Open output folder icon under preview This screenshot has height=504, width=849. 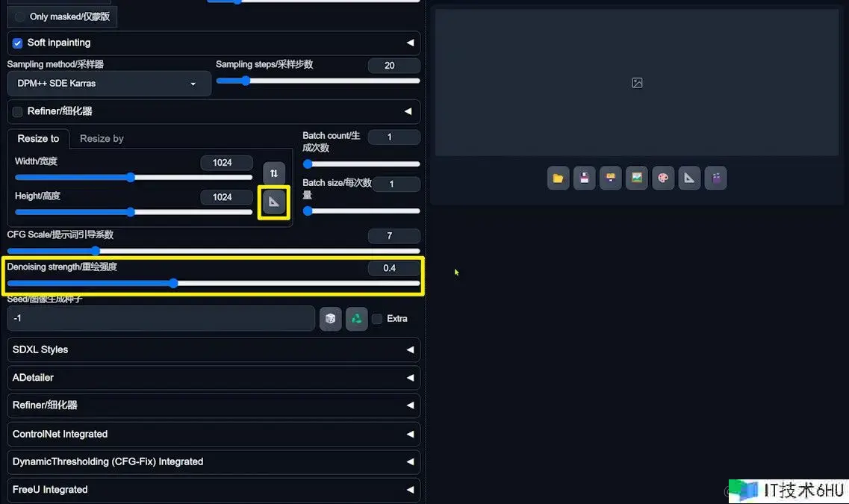point(559,178)
